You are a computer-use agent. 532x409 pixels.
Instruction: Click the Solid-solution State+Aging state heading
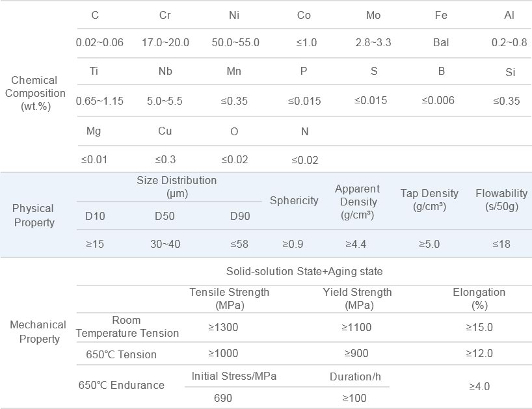coord(304,271)
